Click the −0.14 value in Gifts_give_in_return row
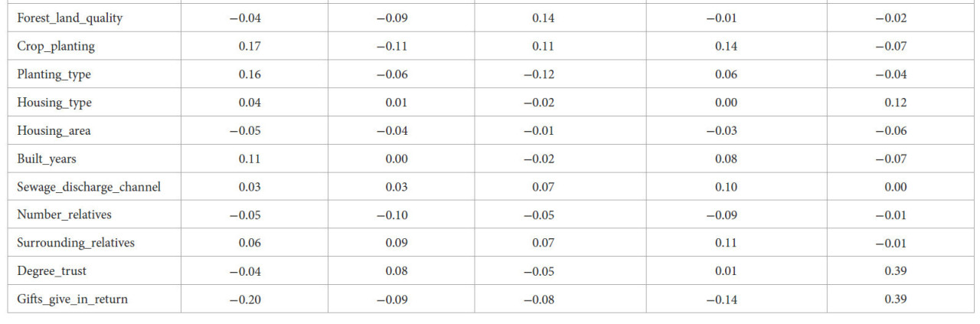This screenshot has width=980, height=324. (x=721, y=299)
